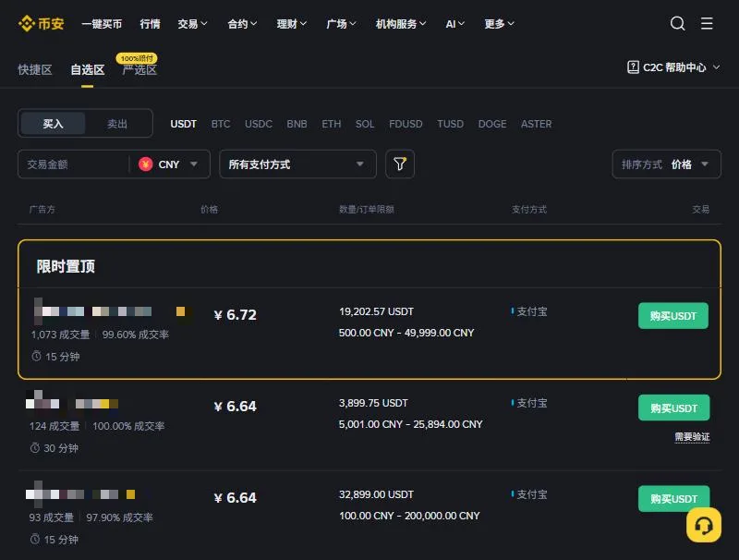Open the 排序方式 价格 sort dropdown

point(666,164)
